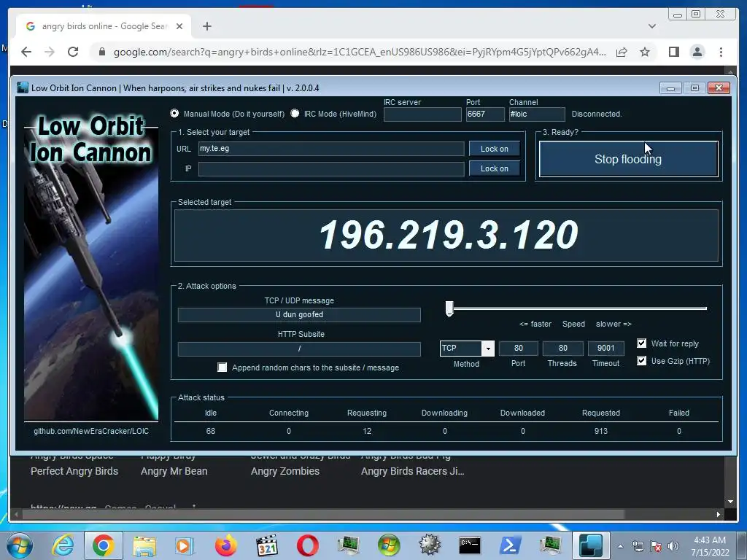Launch Opera browser from taskbar
This screenshot has width=747, height=560.
tap(307, 545)
